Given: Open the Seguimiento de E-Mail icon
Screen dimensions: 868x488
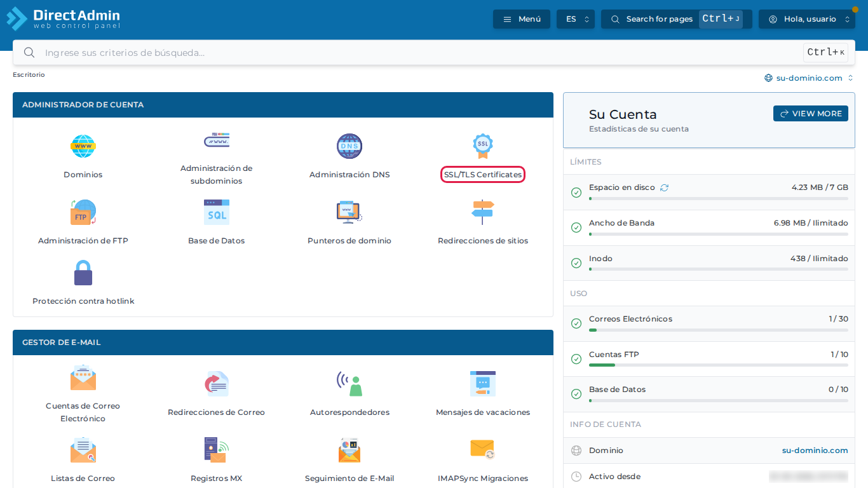Looking at the screenshot, I should 349,450.
